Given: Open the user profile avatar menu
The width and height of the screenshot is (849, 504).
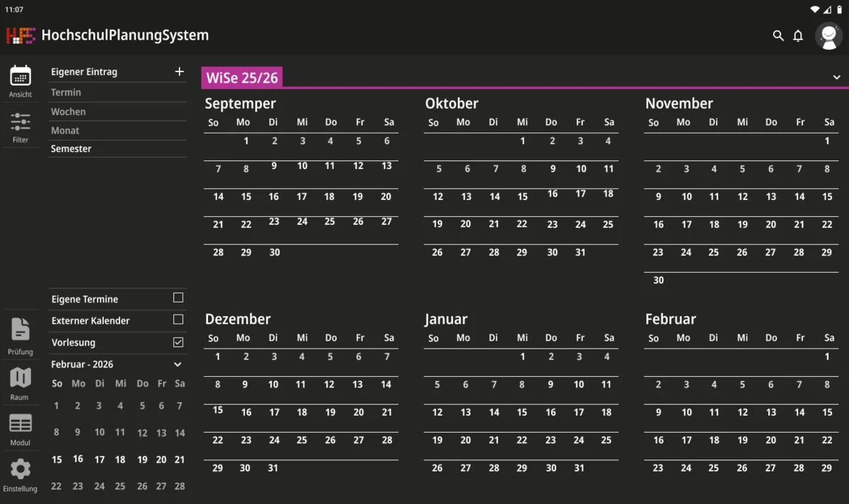Looking at the screenshot, I should click(828, 35).
